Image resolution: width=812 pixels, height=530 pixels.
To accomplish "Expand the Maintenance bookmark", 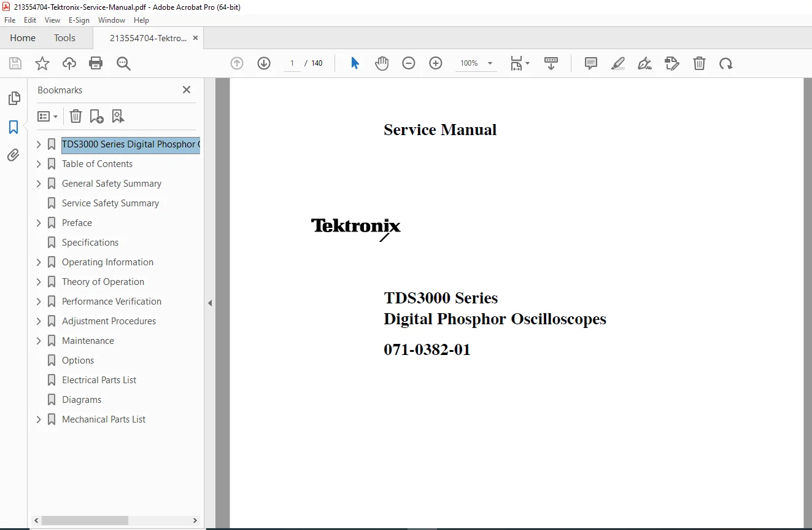I will 39,341.
